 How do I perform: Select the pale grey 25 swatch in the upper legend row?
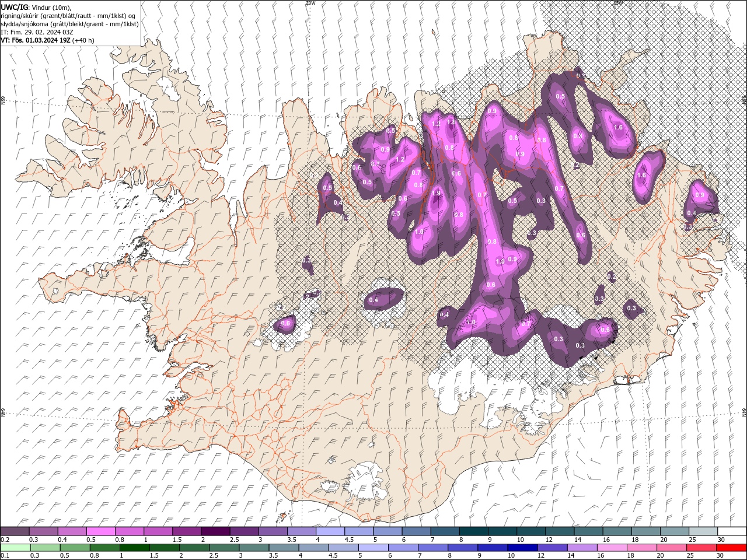703,531
